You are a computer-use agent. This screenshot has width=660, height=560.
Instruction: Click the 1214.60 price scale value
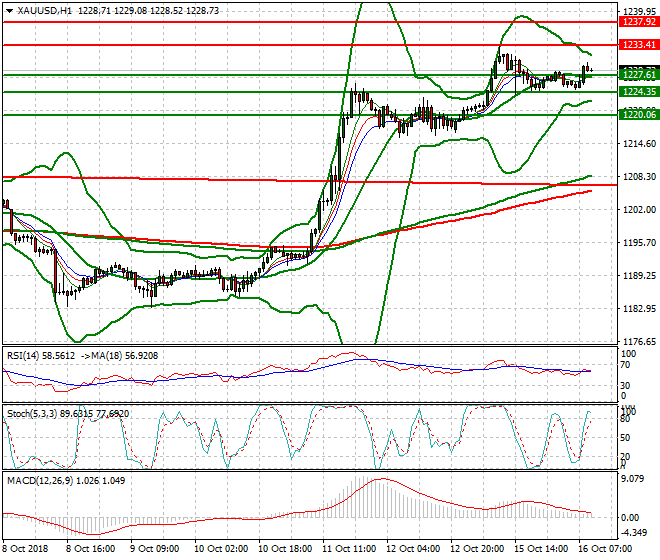click(639, 144)
